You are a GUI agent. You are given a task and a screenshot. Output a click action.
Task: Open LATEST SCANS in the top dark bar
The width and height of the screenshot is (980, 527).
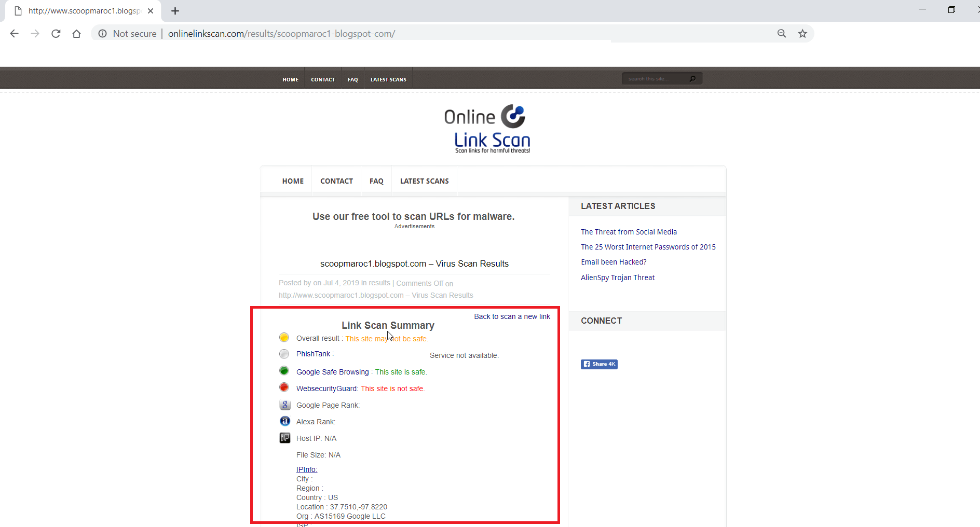[388, 79]
